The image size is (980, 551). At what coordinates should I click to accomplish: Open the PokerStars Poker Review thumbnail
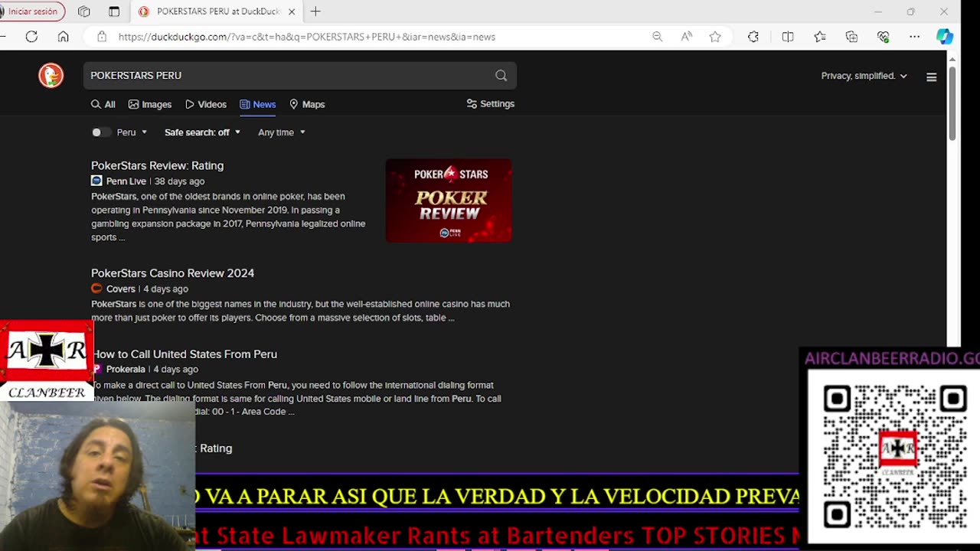point(449,201)
